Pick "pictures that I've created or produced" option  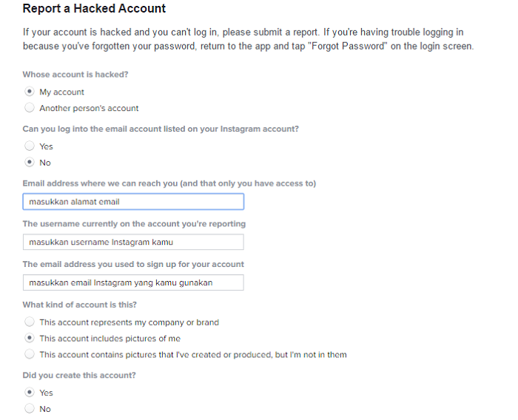pyautogui.click(x=30, y=355)
